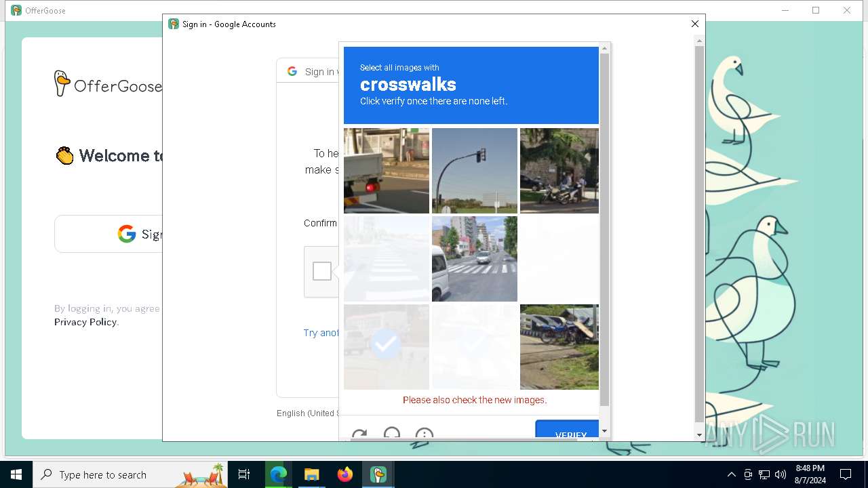Click the crosswalks instruction heading
The height and width of the screenshot is (488, 868).
point(408,85)
